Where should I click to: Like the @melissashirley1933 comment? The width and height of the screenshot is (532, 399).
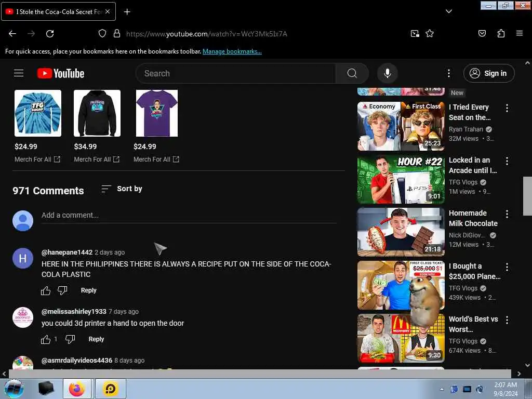[x=46, y=339]
